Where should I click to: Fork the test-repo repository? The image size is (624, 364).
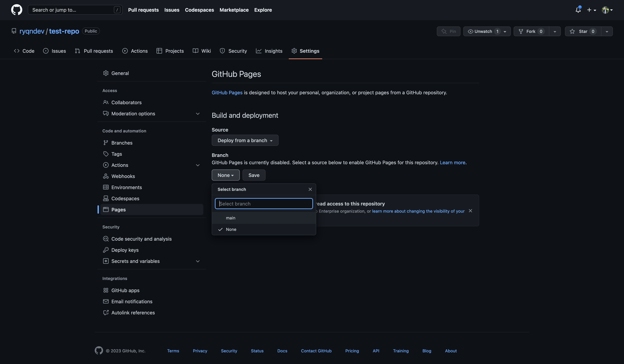click(531, 31)
